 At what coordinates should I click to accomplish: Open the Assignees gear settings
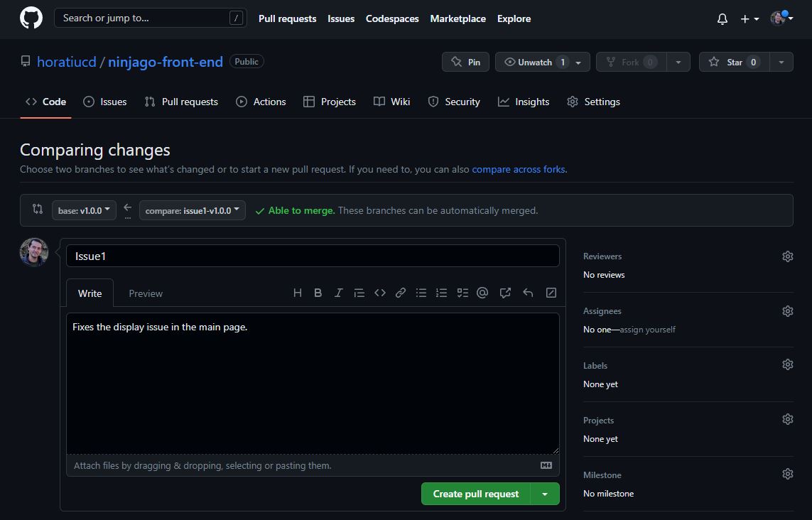(787, 310)
